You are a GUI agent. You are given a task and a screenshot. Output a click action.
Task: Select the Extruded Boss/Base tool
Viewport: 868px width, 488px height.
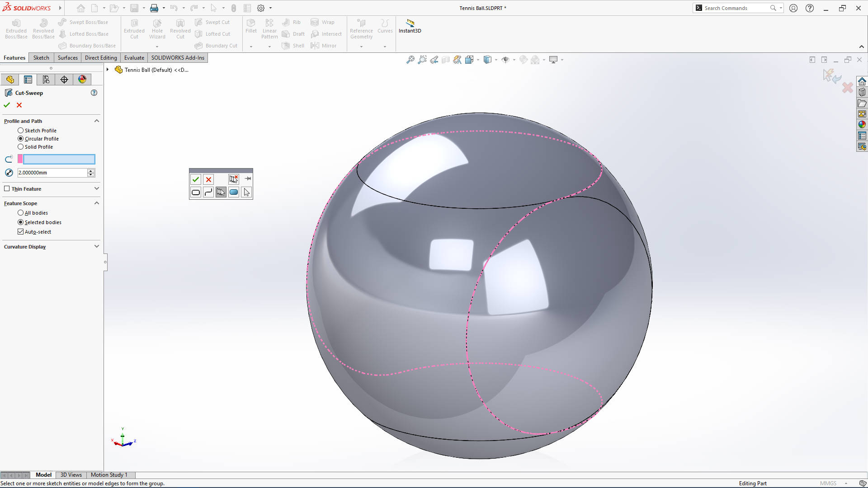tap(16, 28)
